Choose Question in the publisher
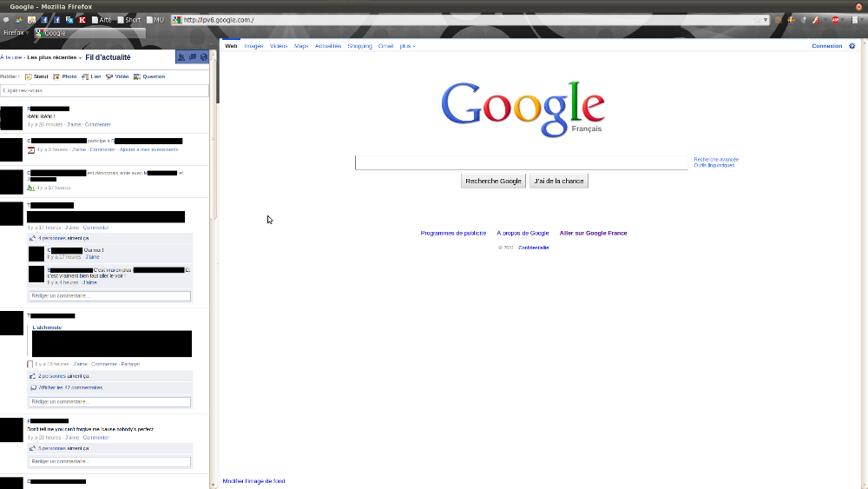 coord(149,76)
